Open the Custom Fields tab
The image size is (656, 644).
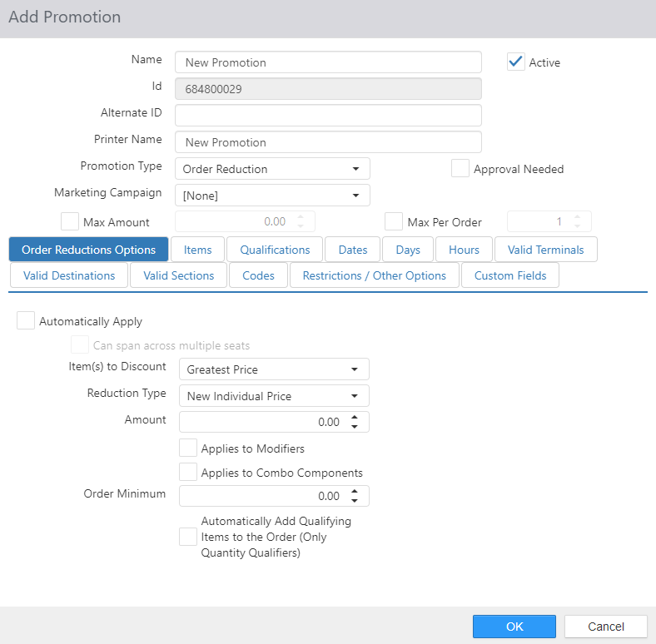(510, 275)
